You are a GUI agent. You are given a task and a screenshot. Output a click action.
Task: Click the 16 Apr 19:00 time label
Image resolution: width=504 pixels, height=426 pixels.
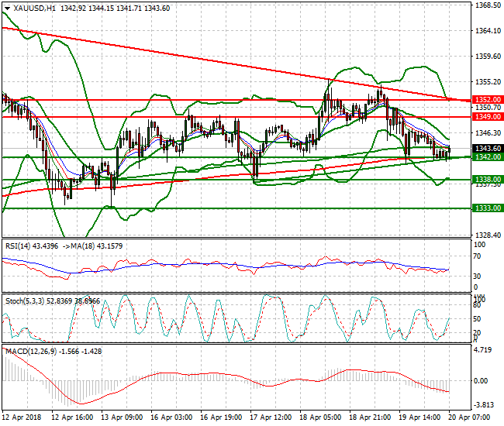[221, 417]
